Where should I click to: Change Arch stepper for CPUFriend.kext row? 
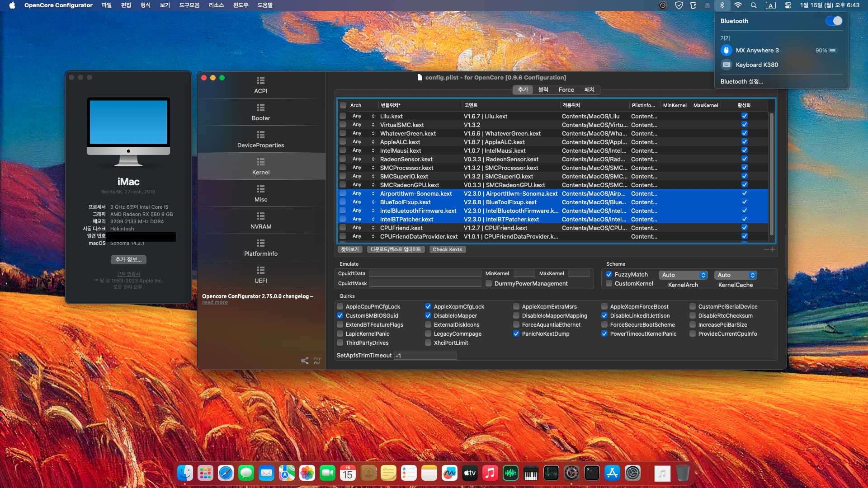pos(373,228)
